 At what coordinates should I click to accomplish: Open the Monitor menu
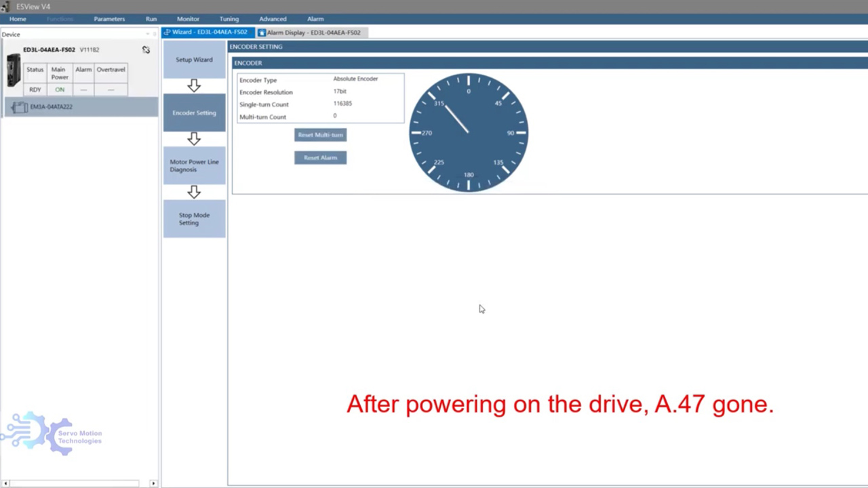point(188,19)
